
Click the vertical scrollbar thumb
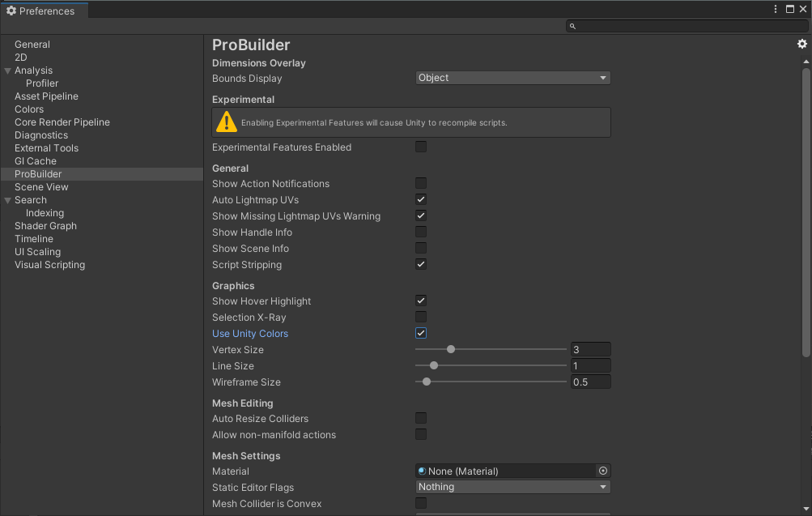[x=806, y=212]
